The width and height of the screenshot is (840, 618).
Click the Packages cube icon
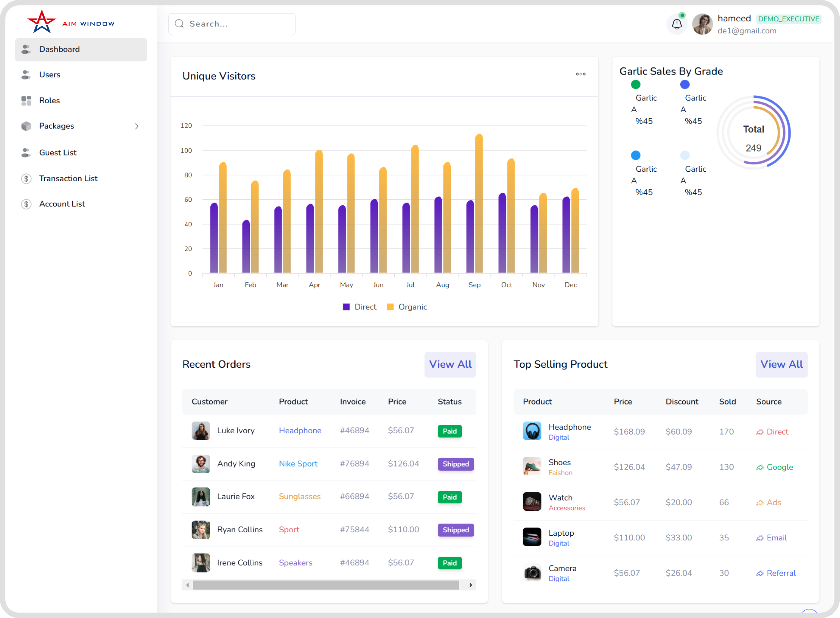26,126
